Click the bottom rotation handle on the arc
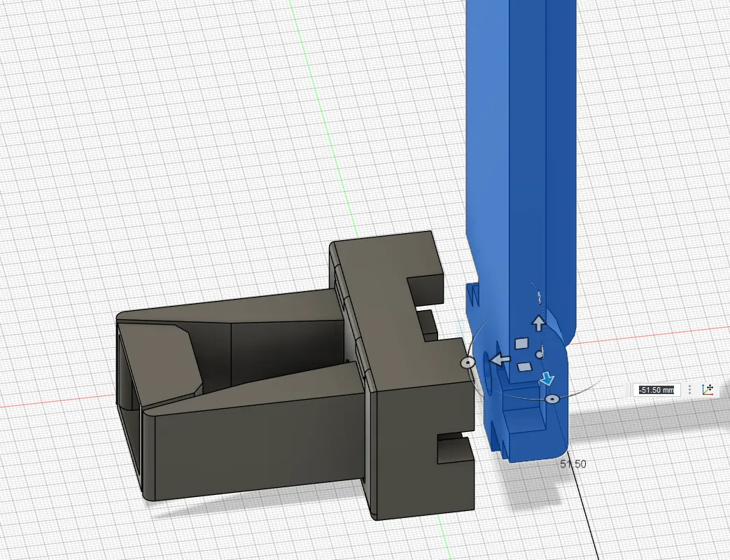The width and height of the screenshot is (730, 560). (x=552, y=399)
